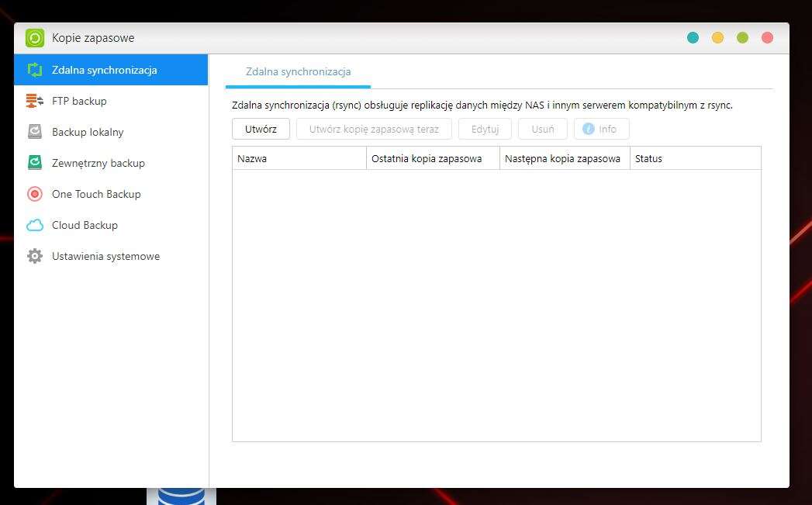The width and height of the screenshot is (812, 505).
Task: Click the Cloud Backup cloud icon
Action: pos(35,225)
